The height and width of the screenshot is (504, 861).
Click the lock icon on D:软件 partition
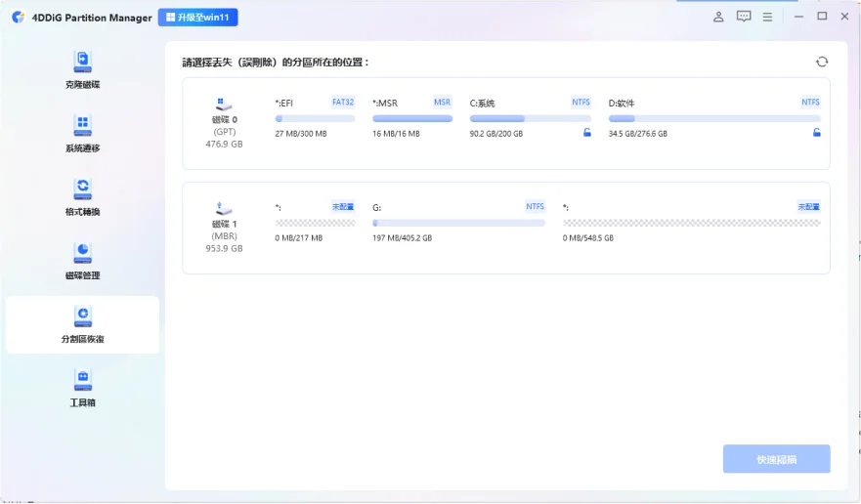click(x=816, y=132)
